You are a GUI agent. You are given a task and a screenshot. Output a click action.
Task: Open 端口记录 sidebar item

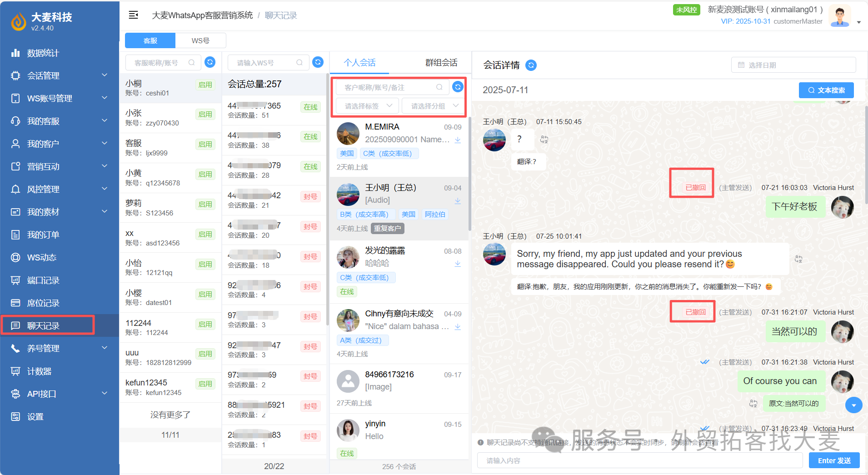click(60, 280)
